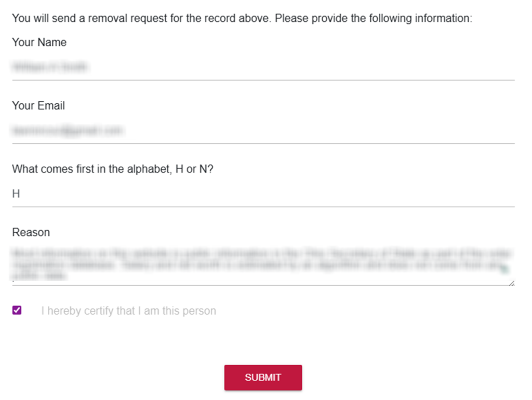
Task: Click the "What comes first in the alphabet" question
Action: coord(113,169)
